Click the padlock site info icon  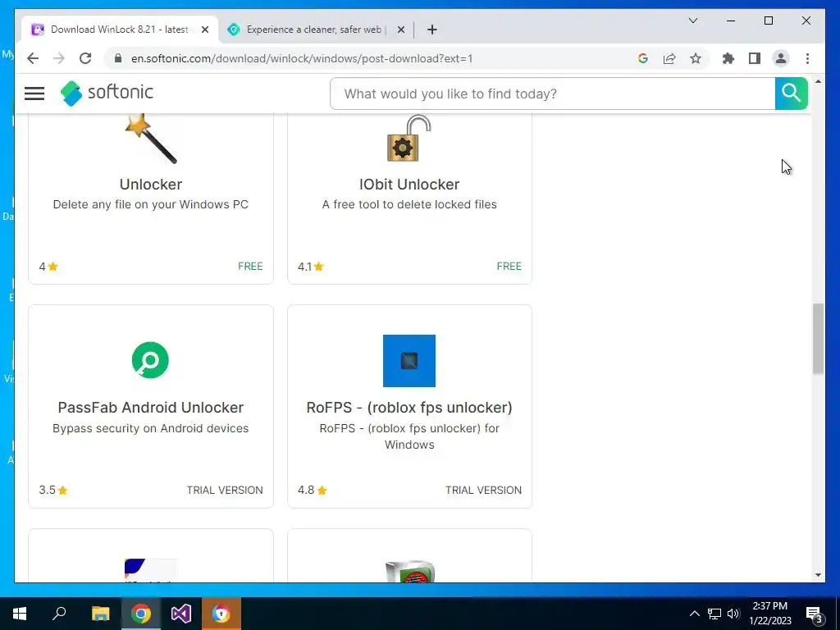(118, 58)
